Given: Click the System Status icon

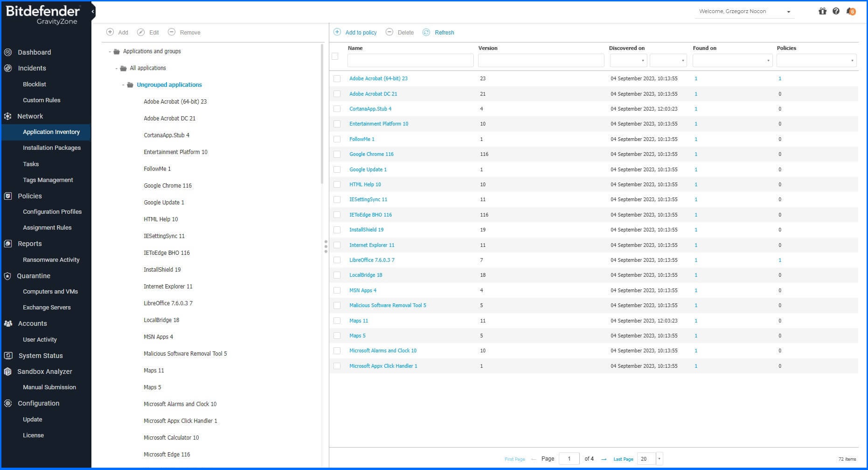Looking at the screenshot, I should [x=8, y=356].
